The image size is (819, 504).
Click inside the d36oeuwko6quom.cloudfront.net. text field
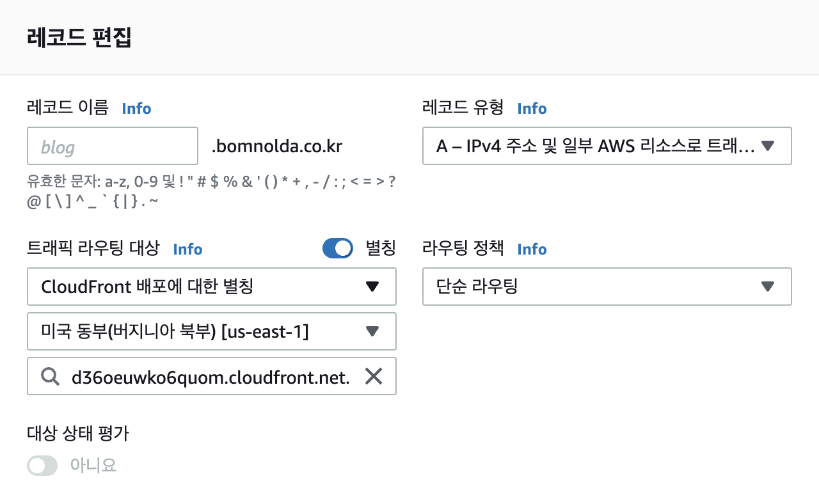pyautogui.click(x=211, y=377)
